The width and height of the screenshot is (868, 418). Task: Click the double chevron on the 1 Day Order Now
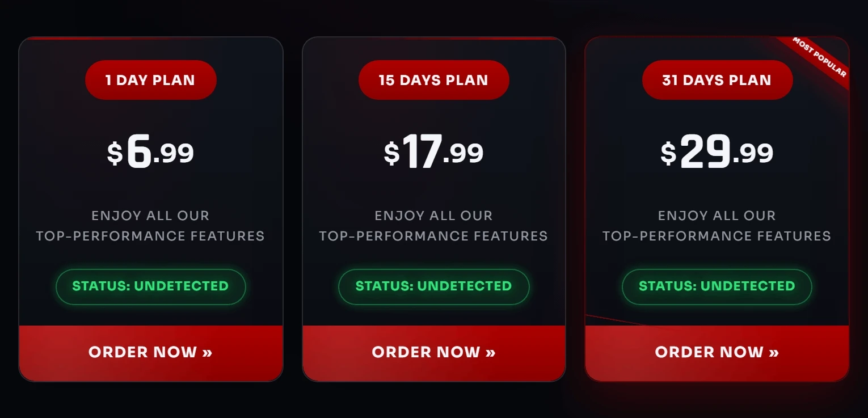[207, 352]
